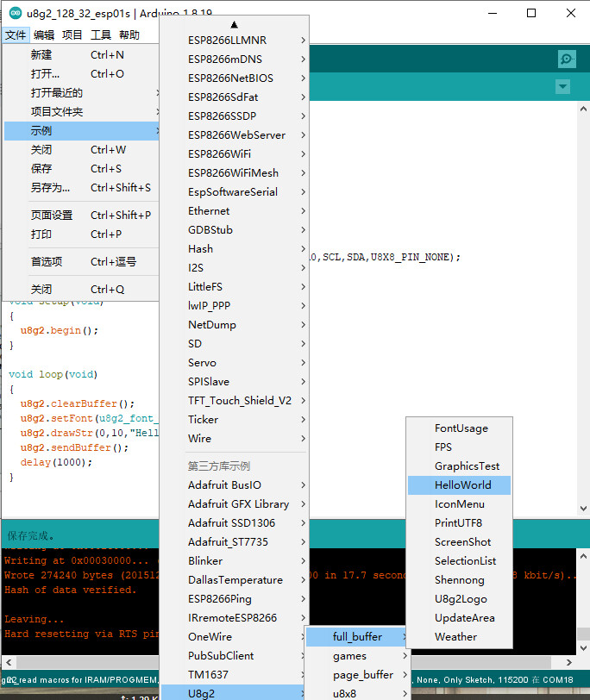Expand Ticker examples
590x700 pixels.
[x=234, y=420]
